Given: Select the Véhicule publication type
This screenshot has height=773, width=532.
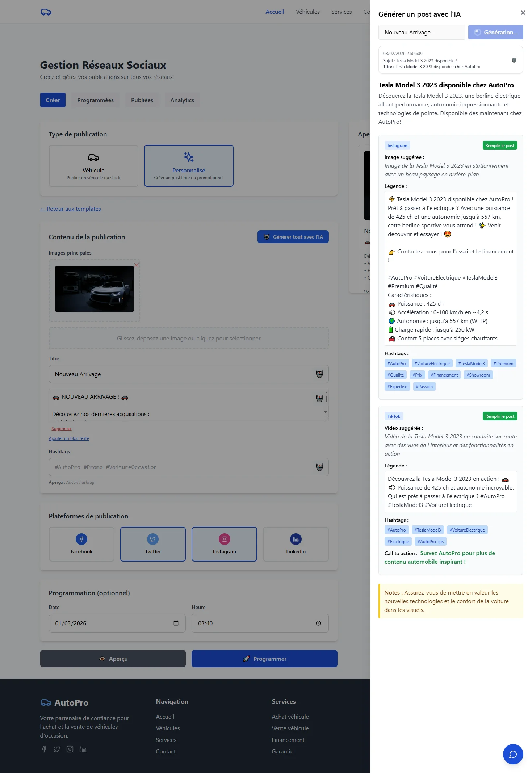Looking at the screenshot, I should (93, 166).
